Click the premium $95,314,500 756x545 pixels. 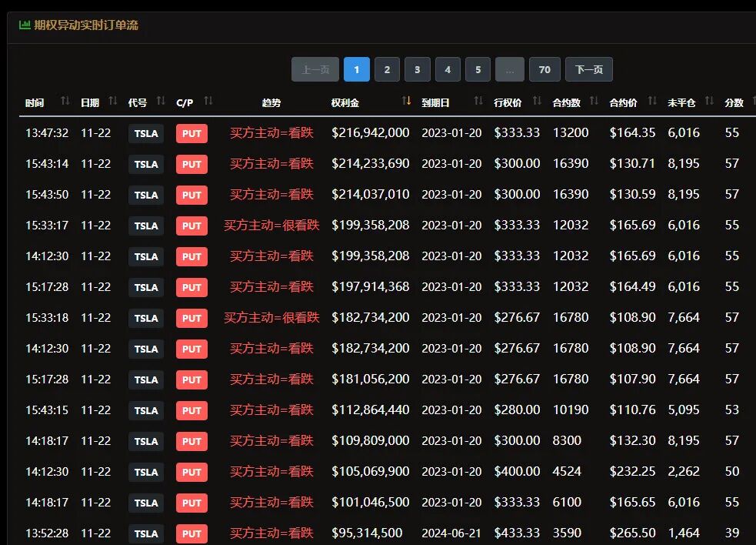367,533
